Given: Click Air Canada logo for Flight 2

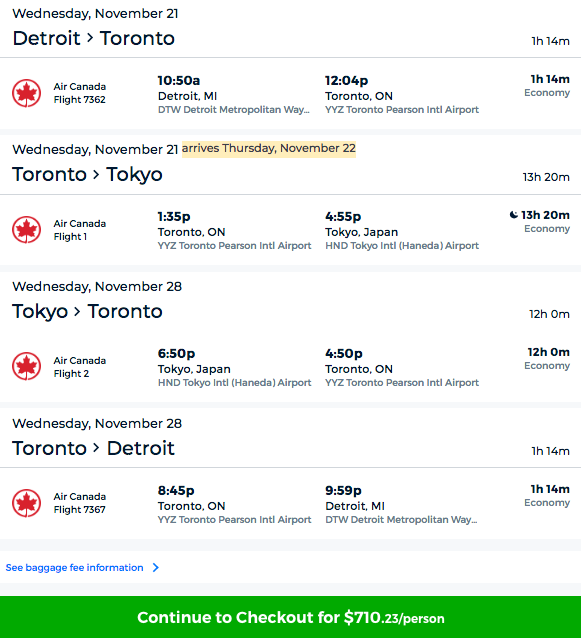Looking at the screenshot, I should click(x=26, y=366).
